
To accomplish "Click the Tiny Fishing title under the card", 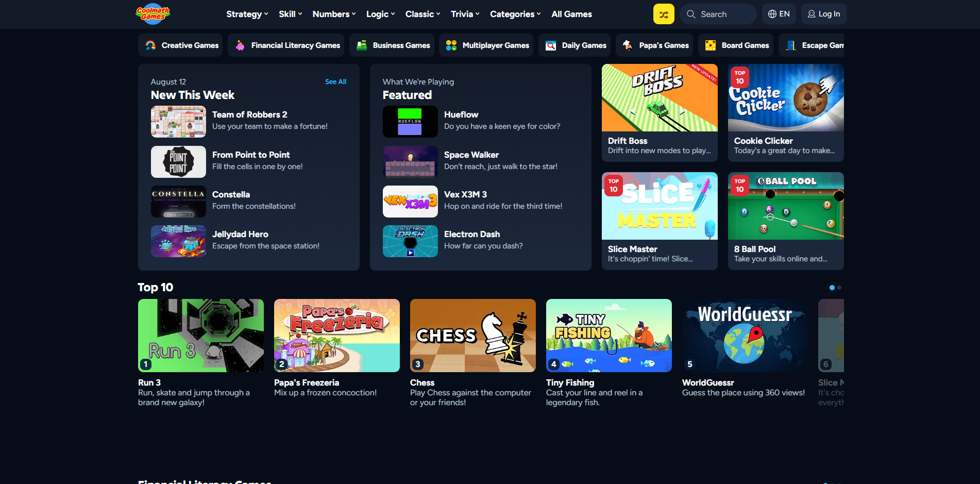I will click(570, 382).
